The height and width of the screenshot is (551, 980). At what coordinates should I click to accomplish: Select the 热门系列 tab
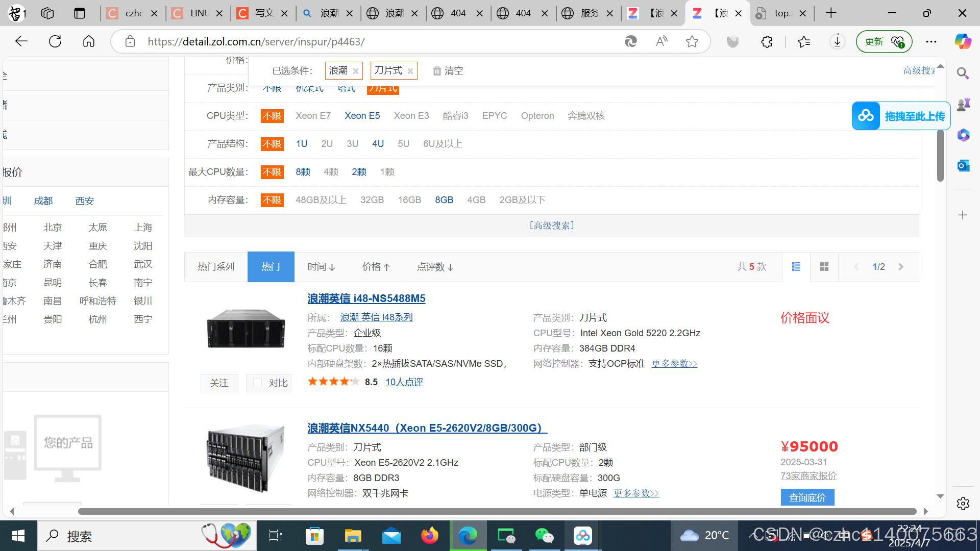[x=216, y=267]
